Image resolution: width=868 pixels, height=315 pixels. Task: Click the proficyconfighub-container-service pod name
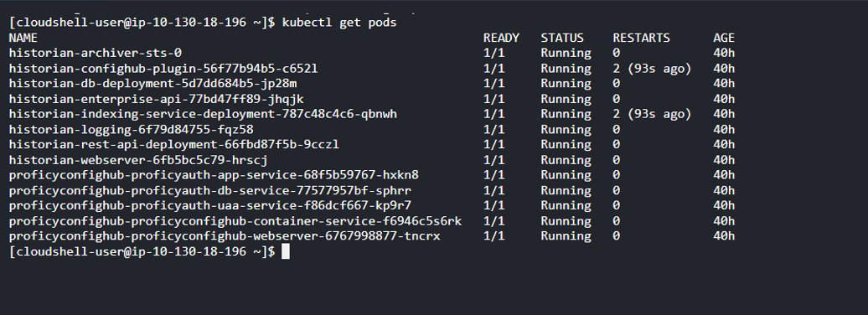click(x=235, y=221)
